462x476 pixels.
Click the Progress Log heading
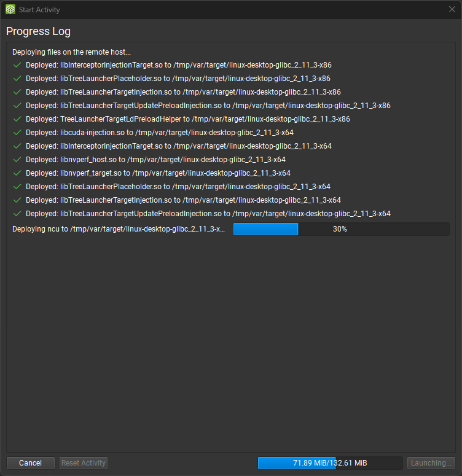pos(38,31)
